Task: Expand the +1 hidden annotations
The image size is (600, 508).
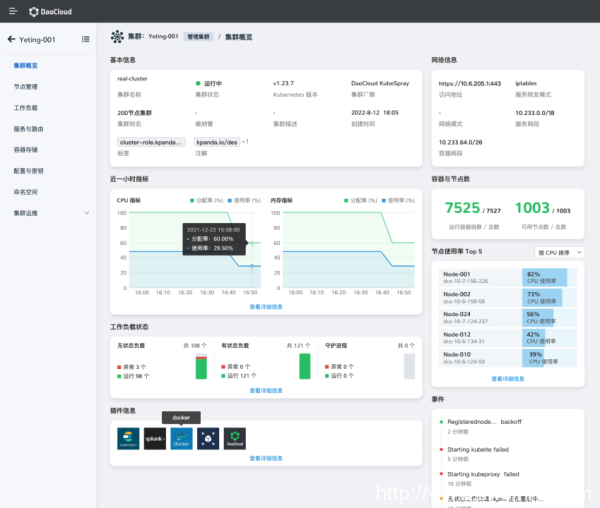Action: click(245, 141)
